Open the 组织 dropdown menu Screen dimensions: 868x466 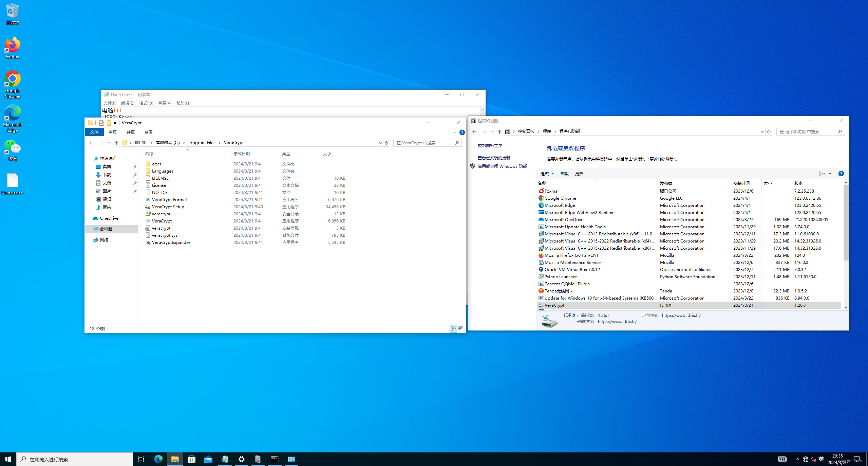click(547, 174)
